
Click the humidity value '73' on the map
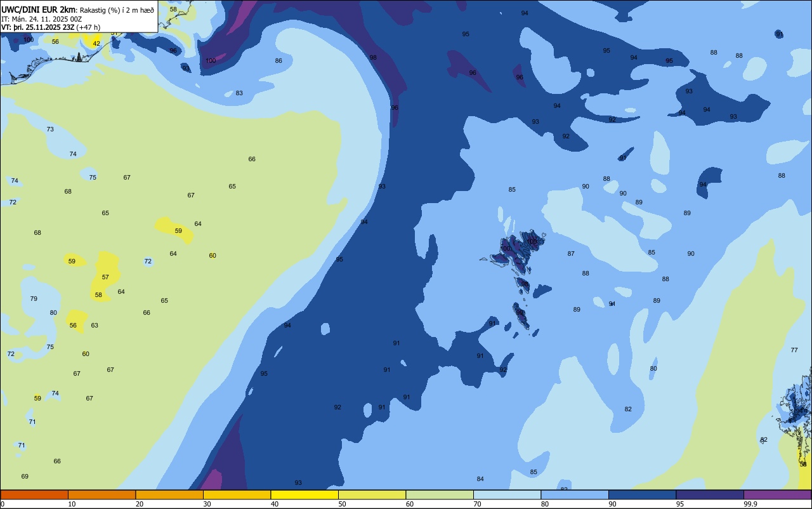(x=50, y=129)
